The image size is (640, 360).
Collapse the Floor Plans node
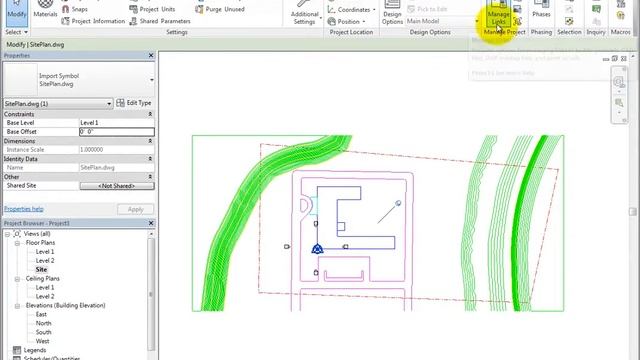click(x=17, y=243)
